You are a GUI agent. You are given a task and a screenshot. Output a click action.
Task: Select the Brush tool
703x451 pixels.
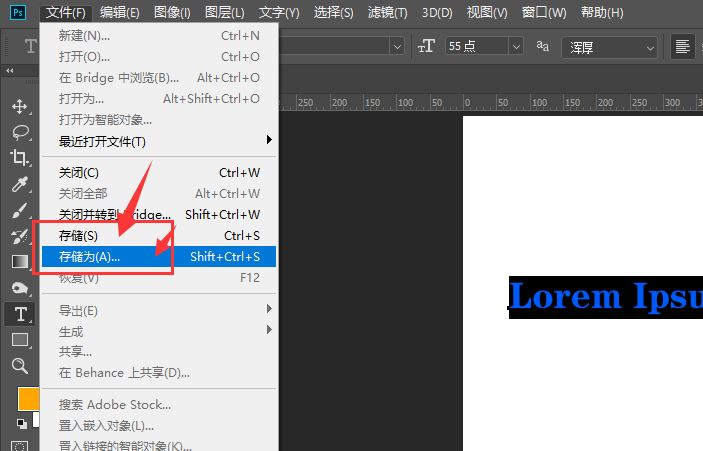coord(19,210)
